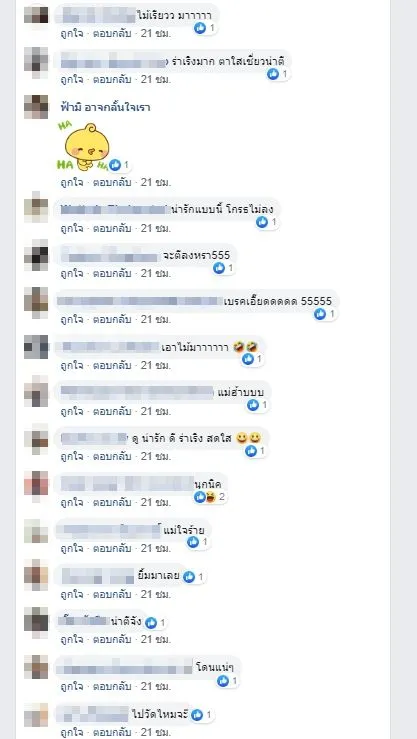Click the yellow chick HA HA sticker
This screenshot has width=417, height=739.
coord(83,147)
